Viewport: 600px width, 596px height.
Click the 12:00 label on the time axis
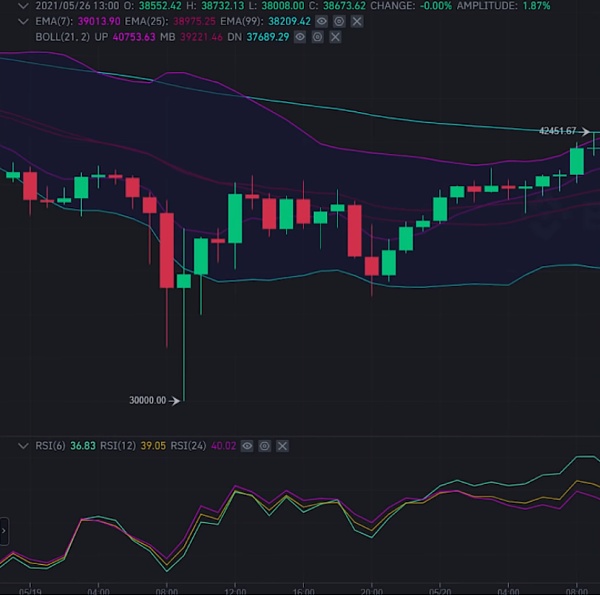(x=234, y=589)
